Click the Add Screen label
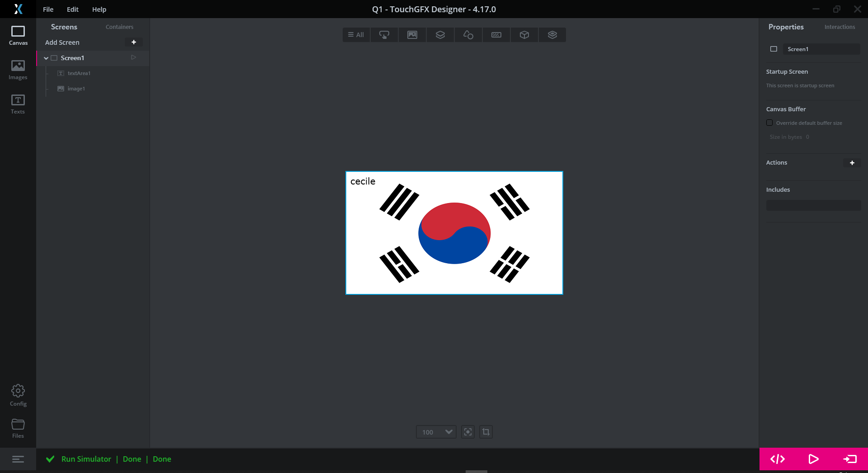Image resolution: width=868 pixels, height=473 pixels. point(62,42)
